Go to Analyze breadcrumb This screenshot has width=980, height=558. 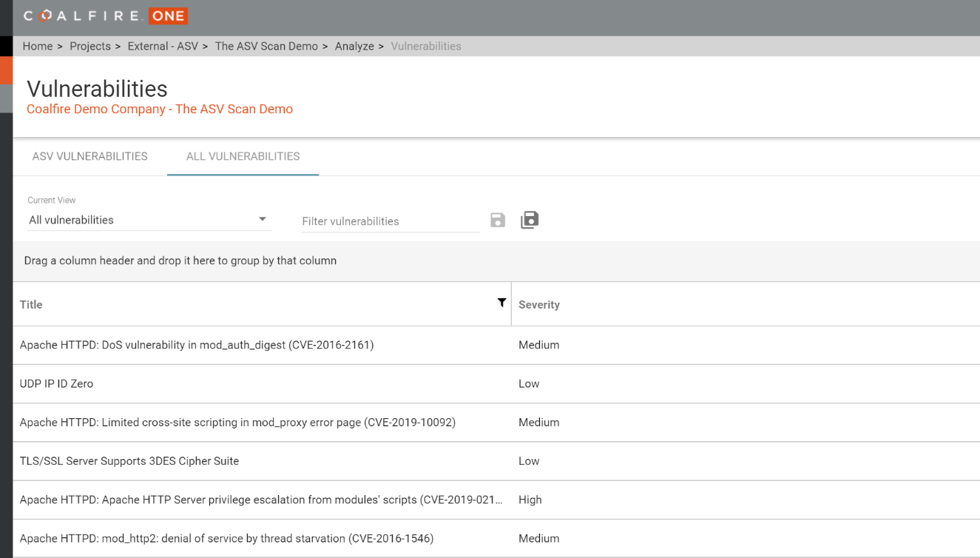click(x=354, y=46)
